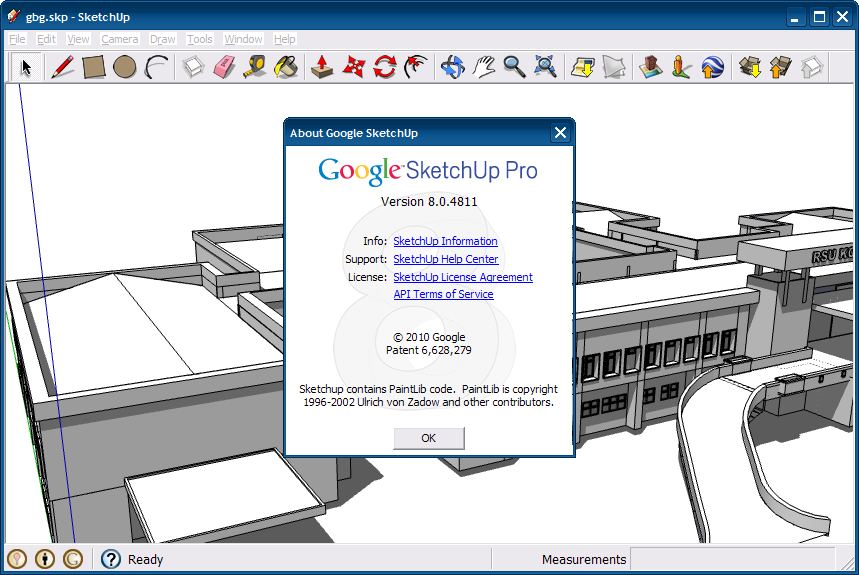
Task: Click the Get Models download icon
Action: [x=749, y=67]
